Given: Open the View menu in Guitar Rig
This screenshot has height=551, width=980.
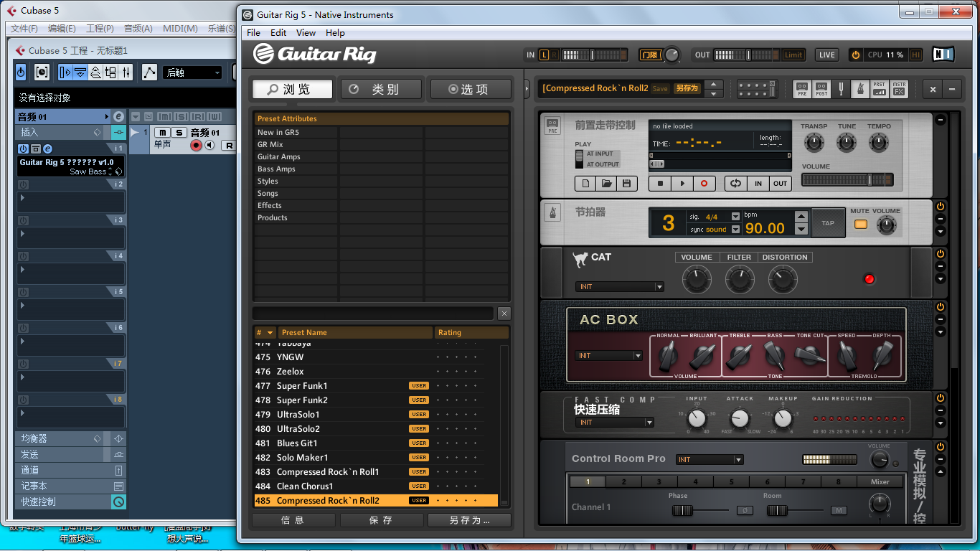Looking at the screenshot, I should (306, 33).
